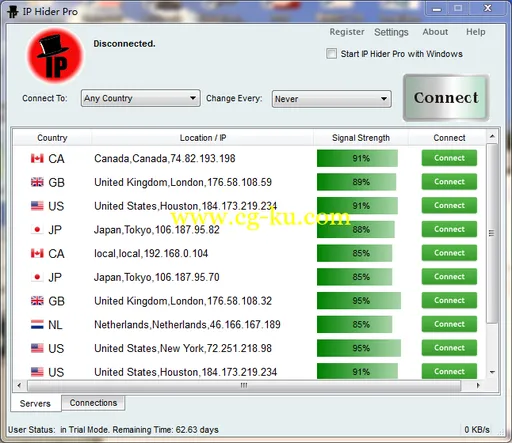Close the IP Hider Pro window
This screenshot has height=443, width=512.
tap(488, 8)
